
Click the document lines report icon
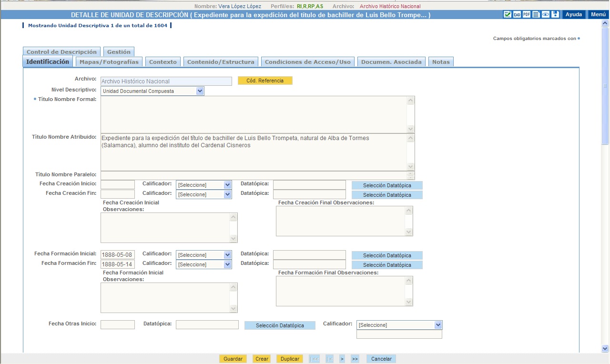coord(536,14)
